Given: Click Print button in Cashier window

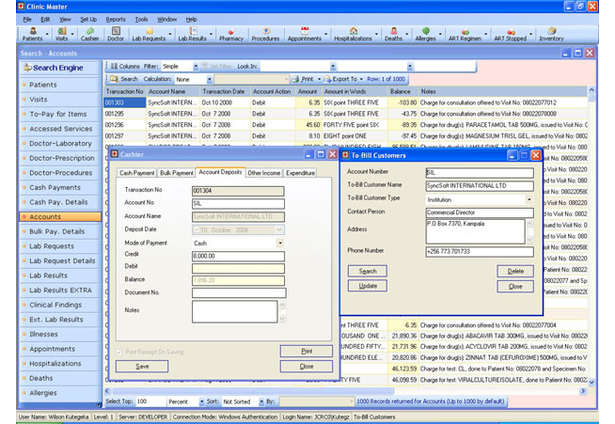Looking at the screenshot, I should pos(306,351).
